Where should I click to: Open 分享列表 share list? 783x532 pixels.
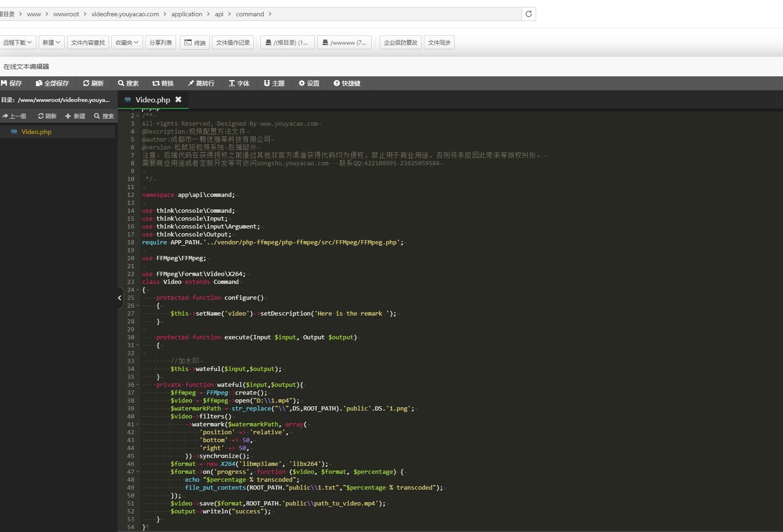coord(161,42)
